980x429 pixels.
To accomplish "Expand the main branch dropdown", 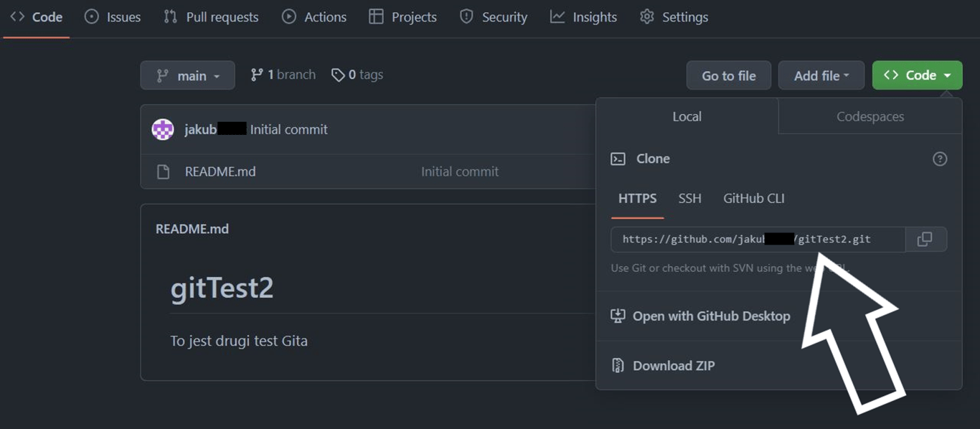I will click(187, 75).
